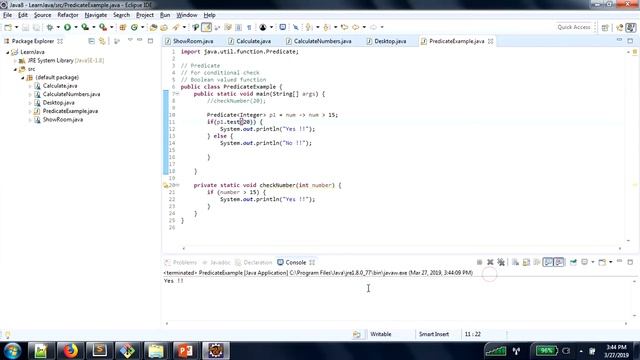The height and width of the screenshot is (360, 640).
Task: Close the PredicateExample.java tab
Action: click(x=491, y=41)
